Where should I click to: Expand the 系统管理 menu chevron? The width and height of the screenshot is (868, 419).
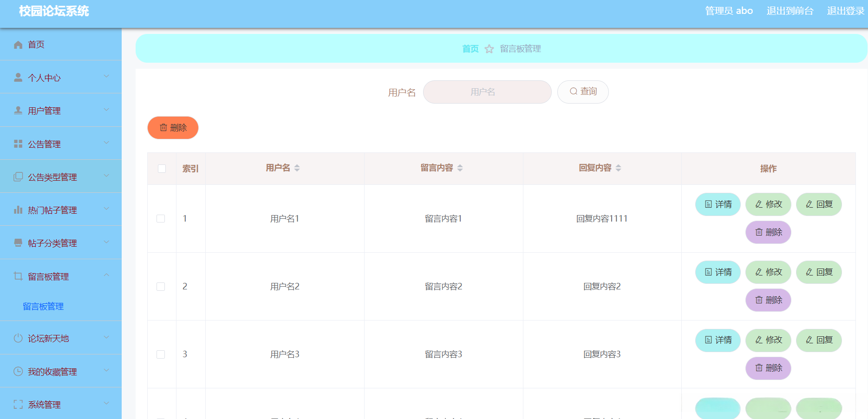[106, 403]
